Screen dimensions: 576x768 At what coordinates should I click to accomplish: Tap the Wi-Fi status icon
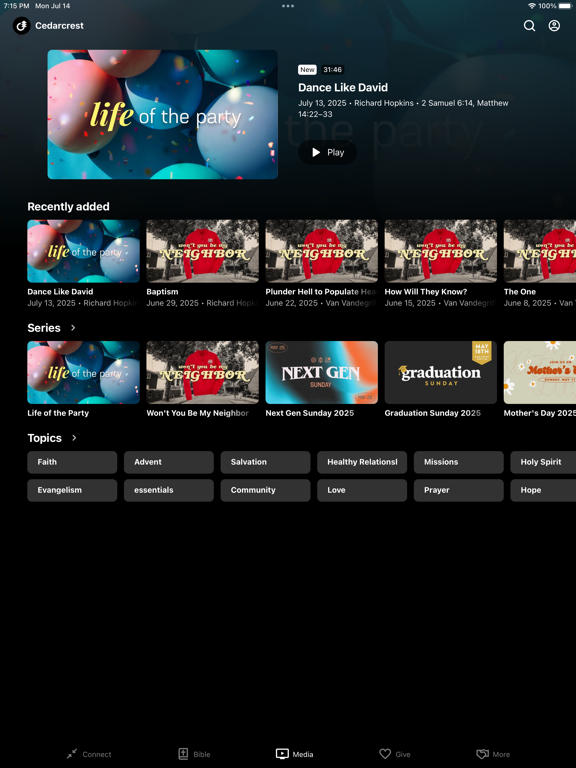531,6
